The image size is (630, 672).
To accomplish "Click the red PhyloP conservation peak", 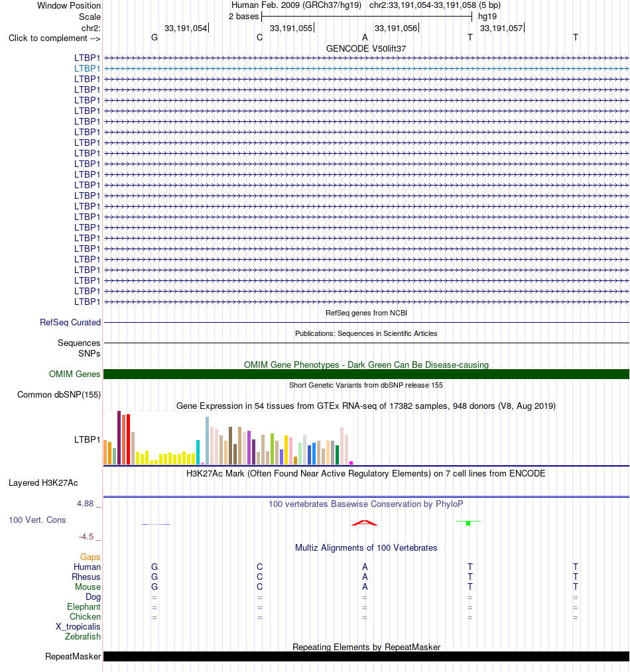I will click(365, 522).
